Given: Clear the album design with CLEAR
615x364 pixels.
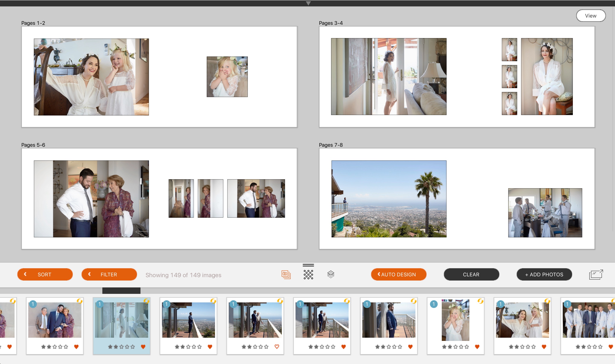Looking at the screenshot, I should point(471,274).
